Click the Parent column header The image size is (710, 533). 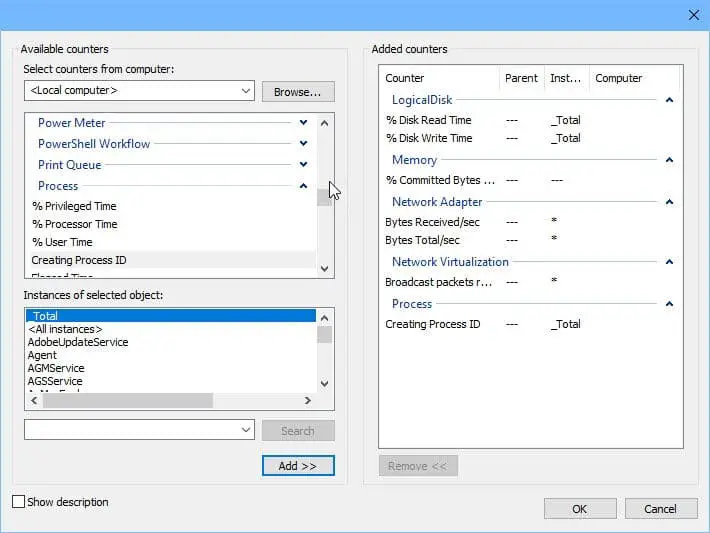[522, 78]
